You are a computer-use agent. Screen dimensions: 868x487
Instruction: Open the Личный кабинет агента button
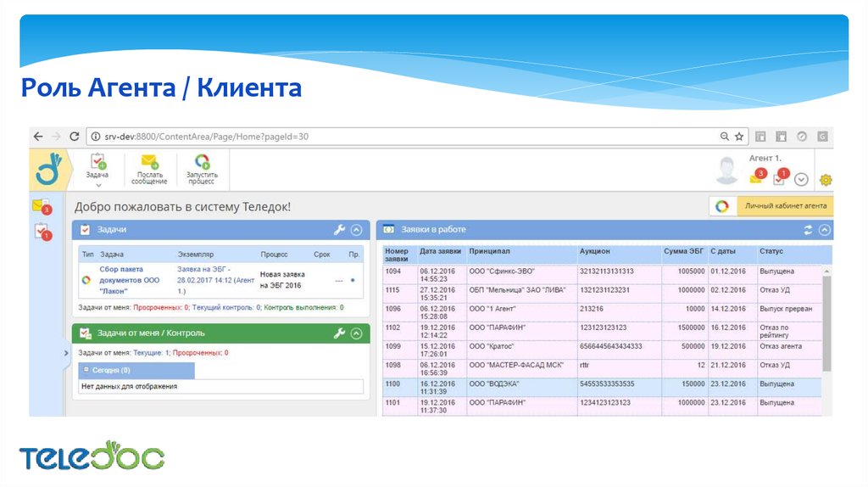[x=771, y=206]
